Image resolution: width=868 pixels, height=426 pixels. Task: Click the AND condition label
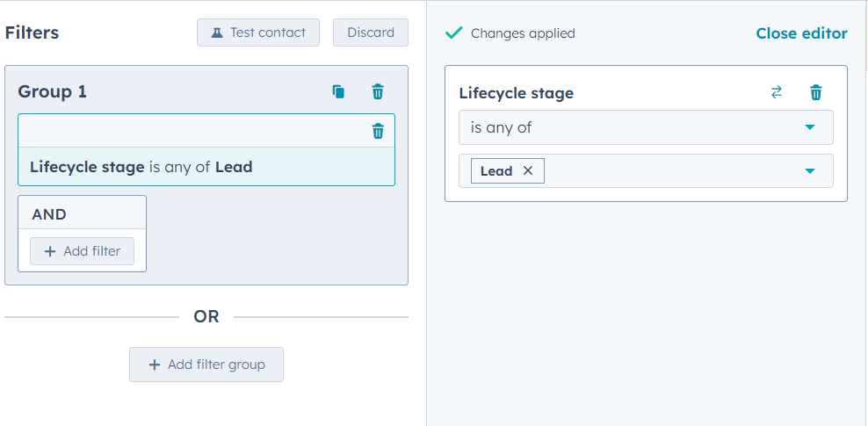tap(49, 214)
